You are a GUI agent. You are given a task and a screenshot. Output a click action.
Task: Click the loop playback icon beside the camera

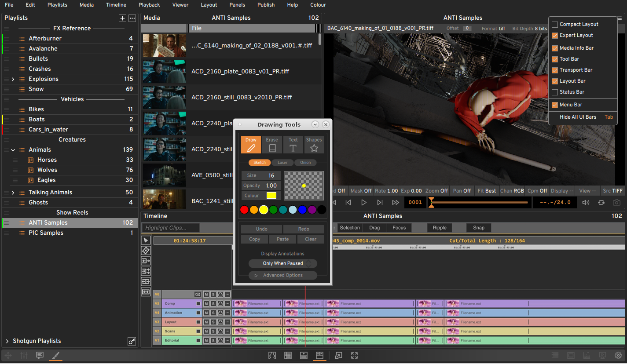point(602,202)
